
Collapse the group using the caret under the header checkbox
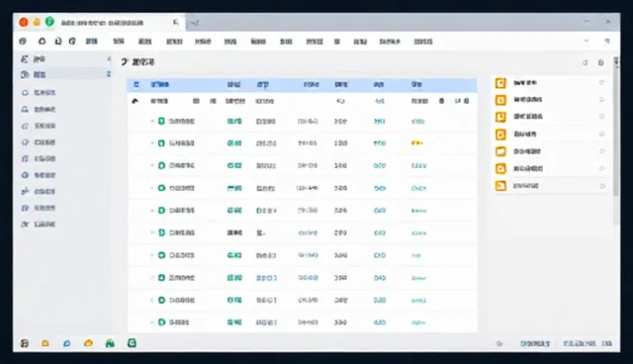coord(136,101)
